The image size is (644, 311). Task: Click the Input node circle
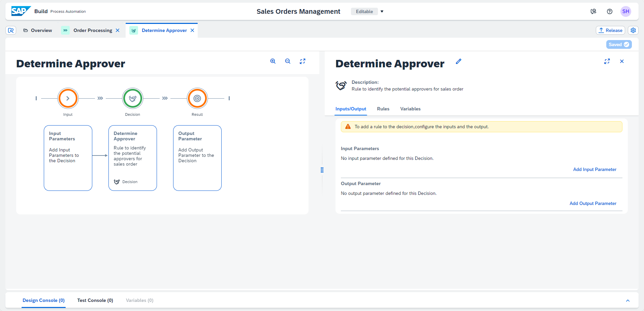click(68, 98)
